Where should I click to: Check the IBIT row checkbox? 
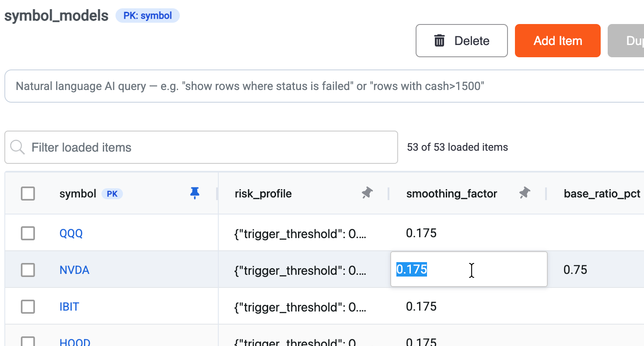[x=28, y=307]
